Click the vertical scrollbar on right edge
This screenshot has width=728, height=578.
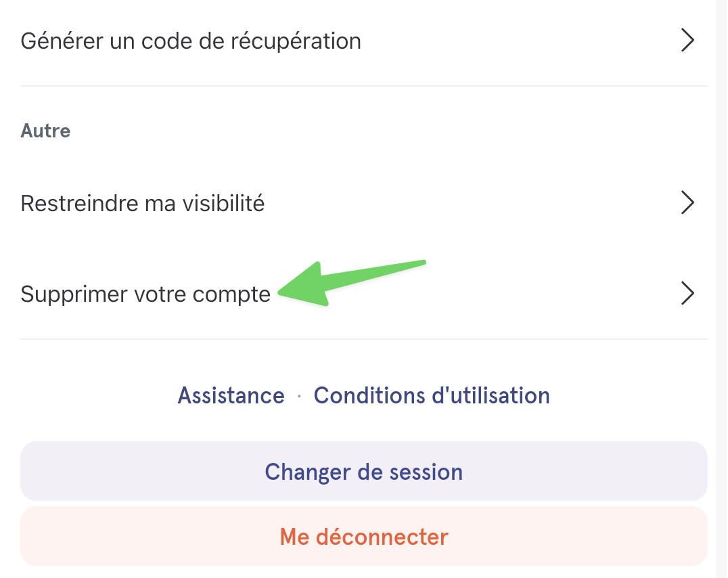click(721, 289)
